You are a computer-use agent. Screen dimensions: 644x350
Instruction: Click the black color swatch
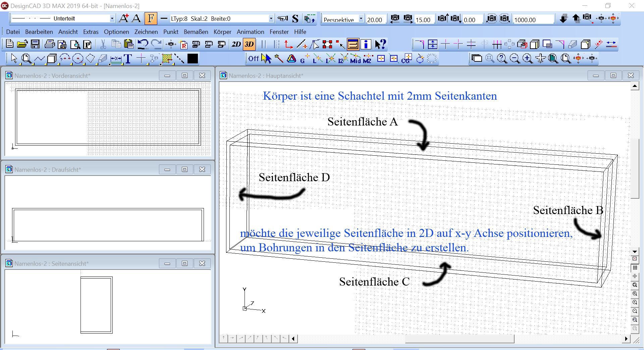(193, 59)
